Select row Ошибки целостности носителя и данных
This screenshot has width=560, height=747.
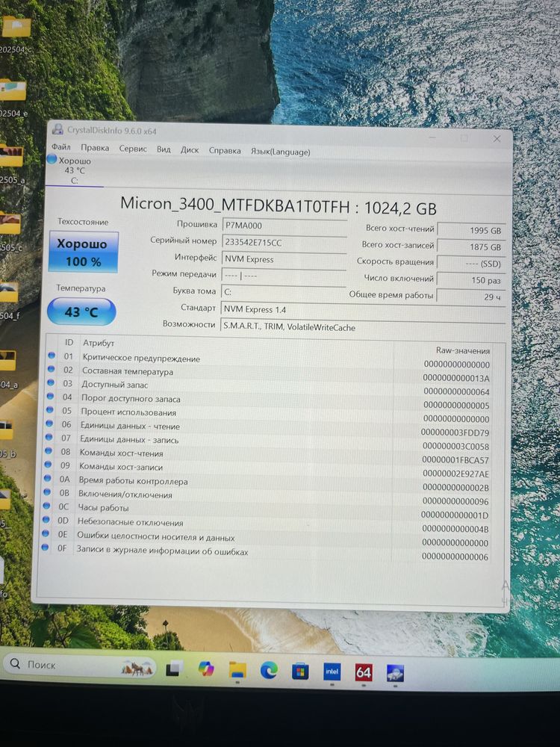click(265, 539)
